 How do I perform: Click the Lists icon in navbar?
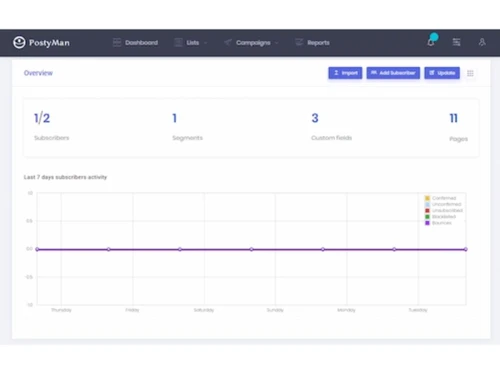pos(178,42)
